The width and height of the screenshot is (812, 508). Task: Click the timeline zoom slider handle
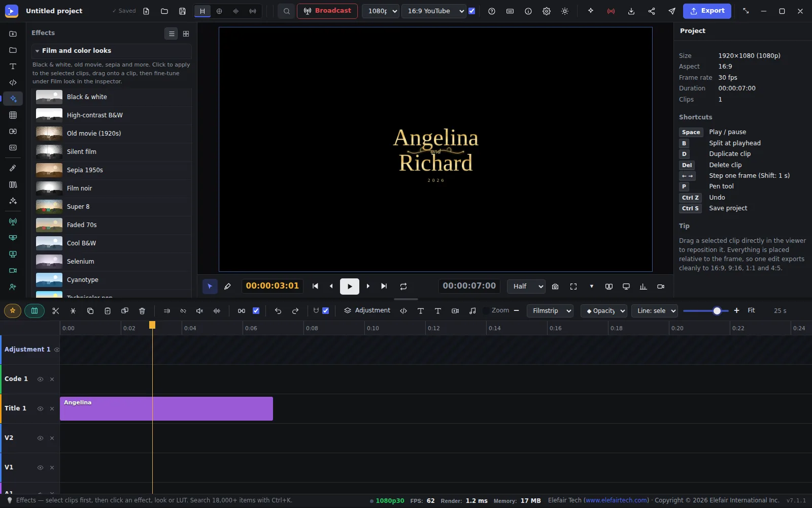[x=717, y=311]
